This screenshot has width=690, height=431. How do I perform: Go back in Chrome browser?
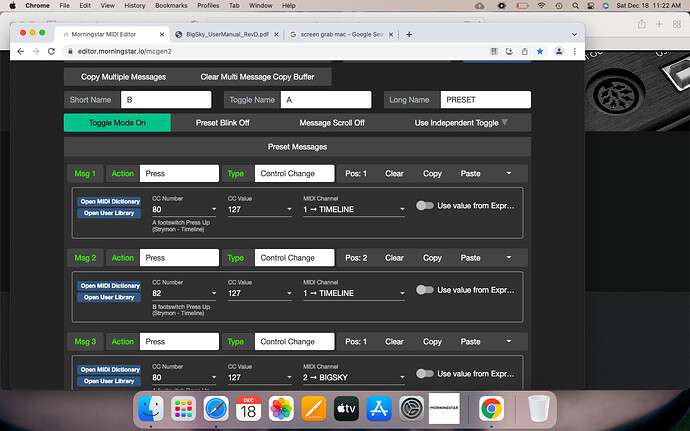20,51
